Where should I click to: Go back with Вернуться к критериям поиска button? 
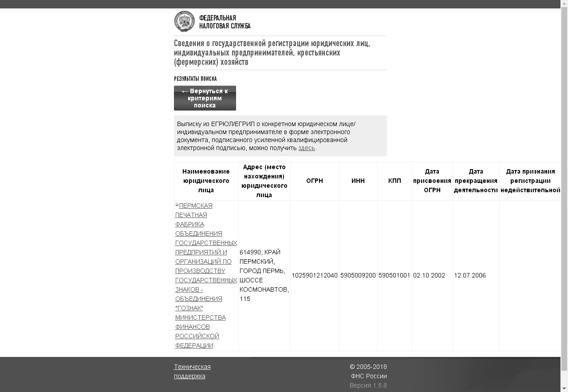pyautogui.click(x=205, y=98)
